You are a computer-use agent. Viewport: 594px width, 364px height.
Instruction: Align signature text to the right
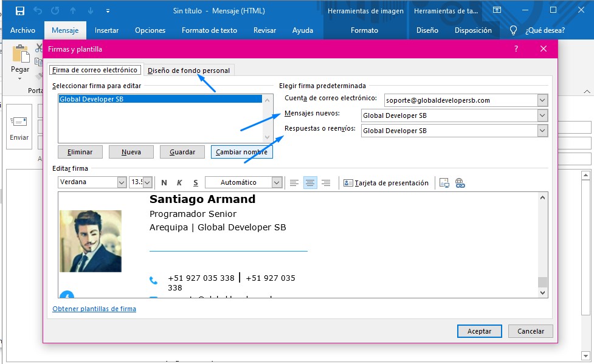click(326, 183)
